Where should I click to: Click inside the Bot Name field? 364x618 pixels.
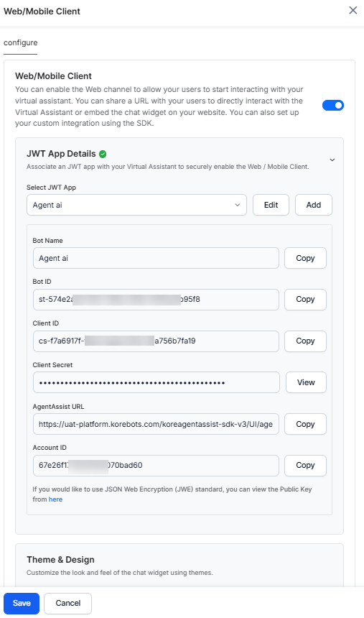(156, 258)
